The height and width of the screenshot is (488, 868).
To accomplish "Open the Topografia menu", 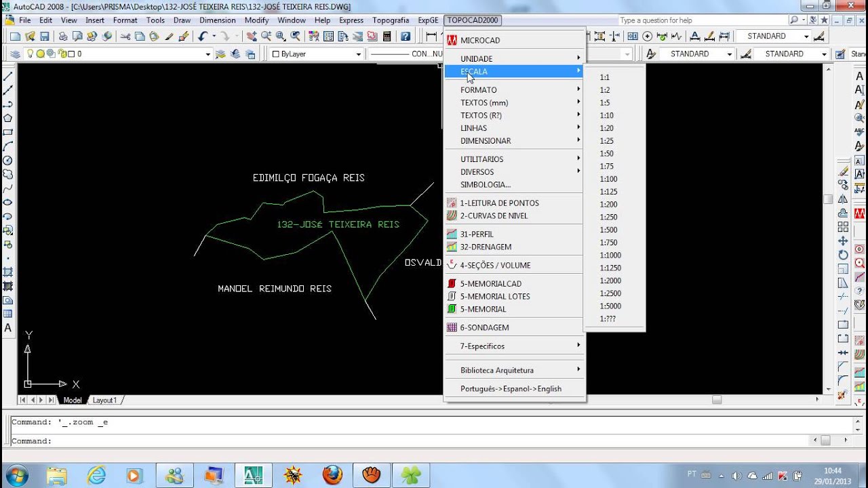I will [391, 20].
